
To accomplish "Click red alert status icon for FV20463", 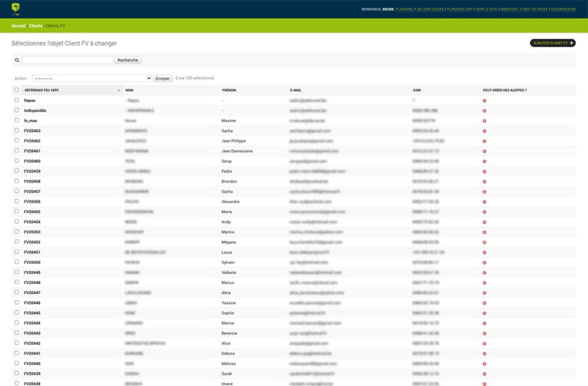I will (485, 131).
